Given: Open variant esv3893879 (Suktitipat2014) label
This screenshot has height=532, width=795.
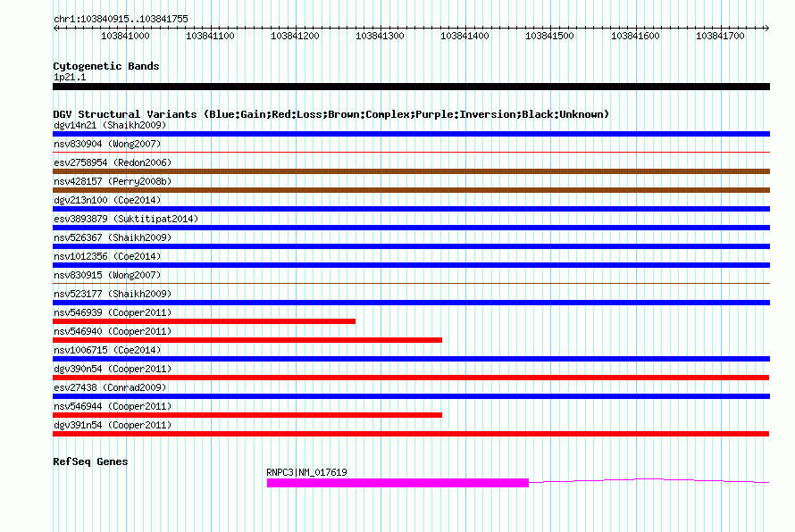Looking at the screenshot, I should pyautogui.click(x=126, y=219).
